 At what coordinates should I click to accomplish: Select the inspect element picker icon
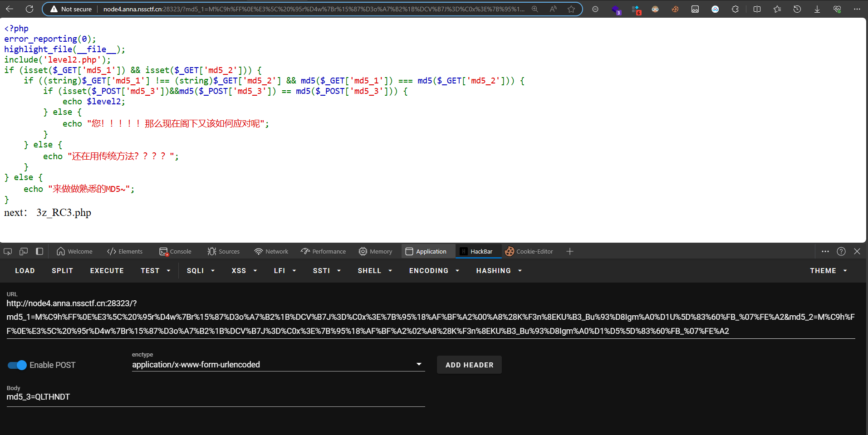point(8,251)
